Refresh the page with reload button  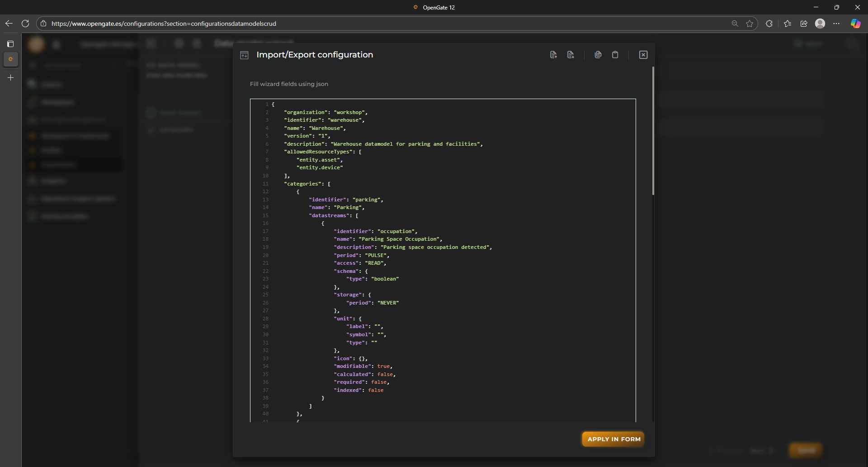25,24
